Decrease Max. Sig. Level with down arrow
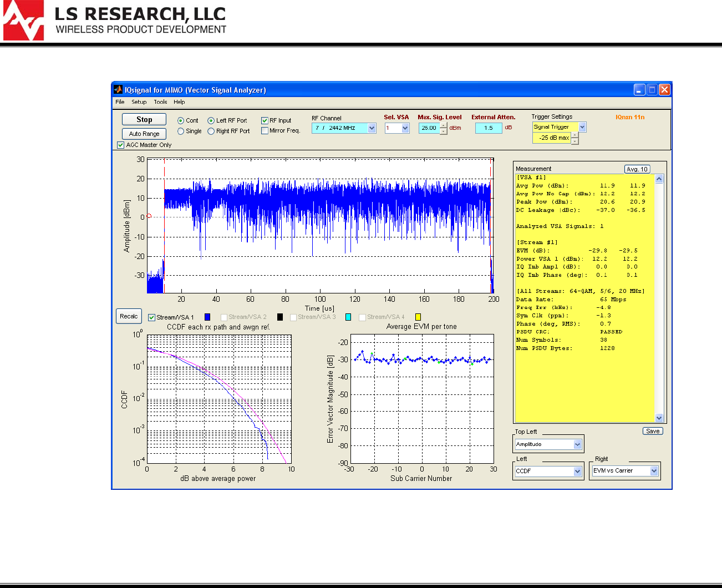The width and height of the screenshot is (722, 588). coord(444,131)
